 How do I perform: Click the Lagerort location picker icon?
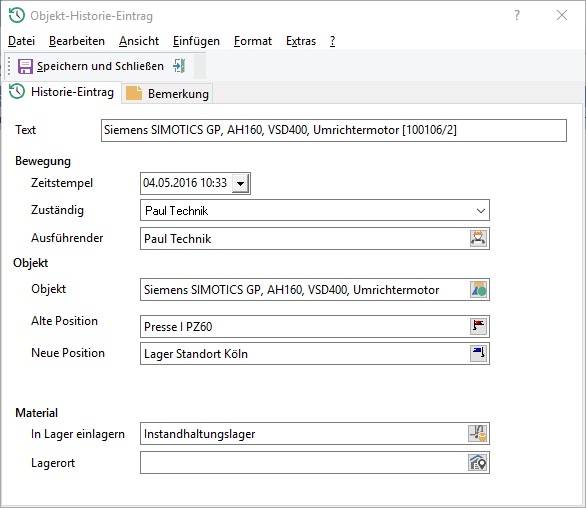pos(478,462)
